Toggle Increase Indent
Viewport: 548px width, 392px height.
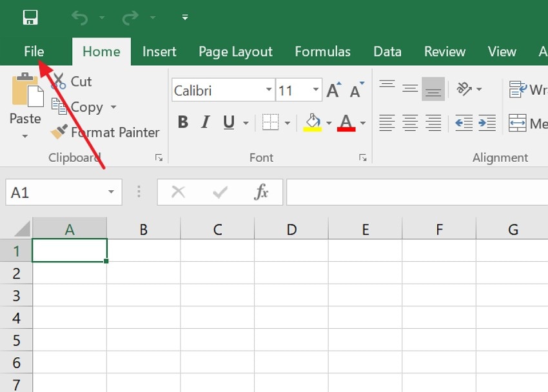click(487, 122)
